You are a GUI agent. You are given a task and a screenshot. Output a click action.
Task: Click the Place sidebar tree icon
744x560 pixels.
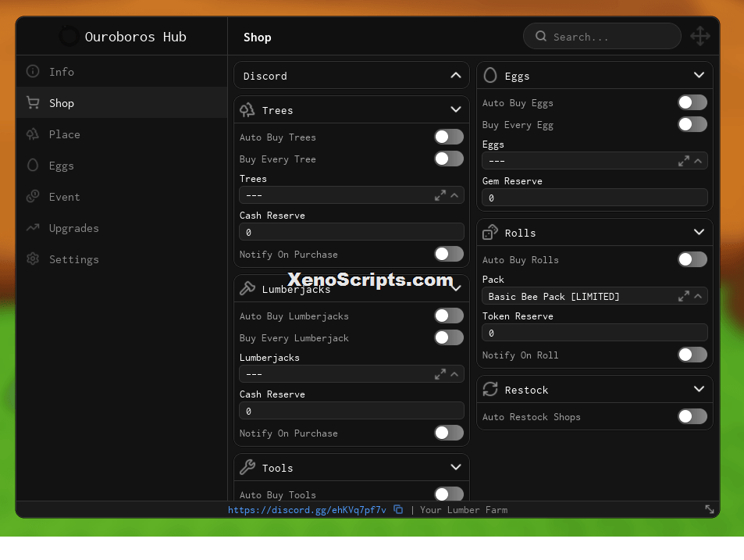pos(33,134)
